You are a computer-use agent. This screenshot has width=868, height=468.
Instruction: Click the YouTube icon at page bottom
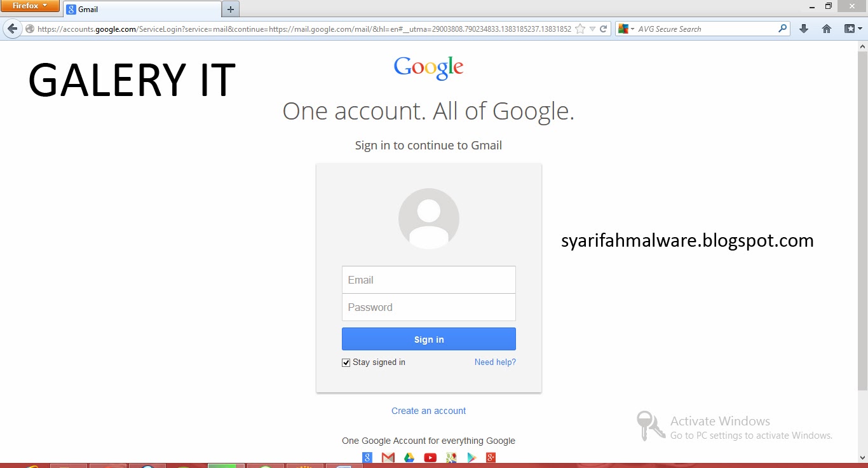click(x=430, y=457)
